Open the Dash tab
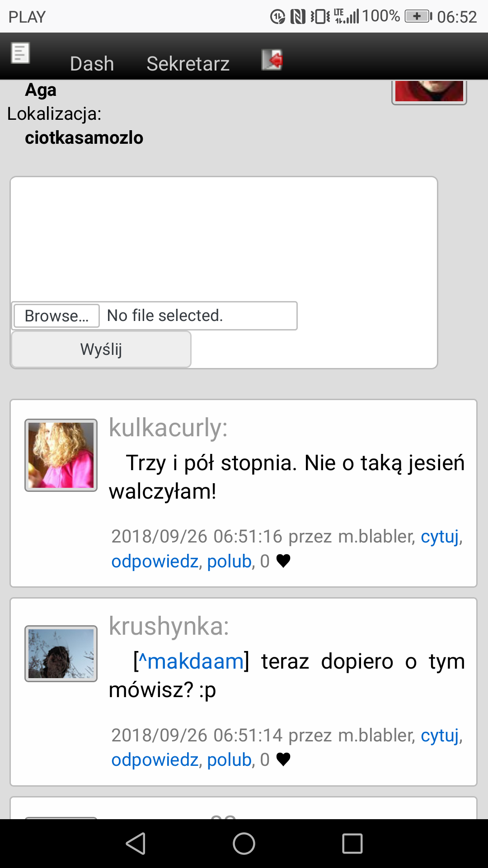The width and height of the screenshot is (488, 868). (x=92, y=64)
